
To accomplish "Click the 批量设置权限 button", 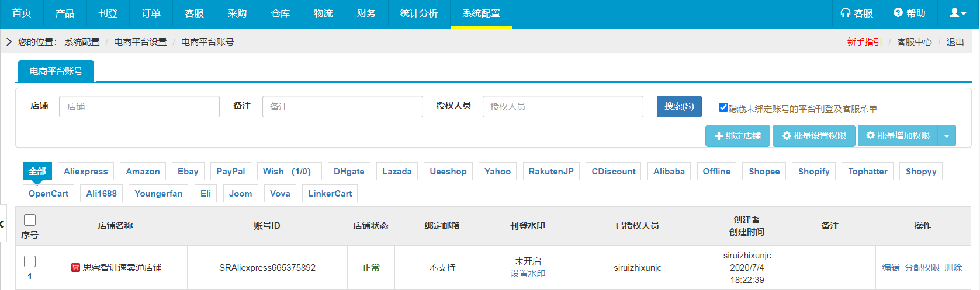I will [x=814, y=136].
